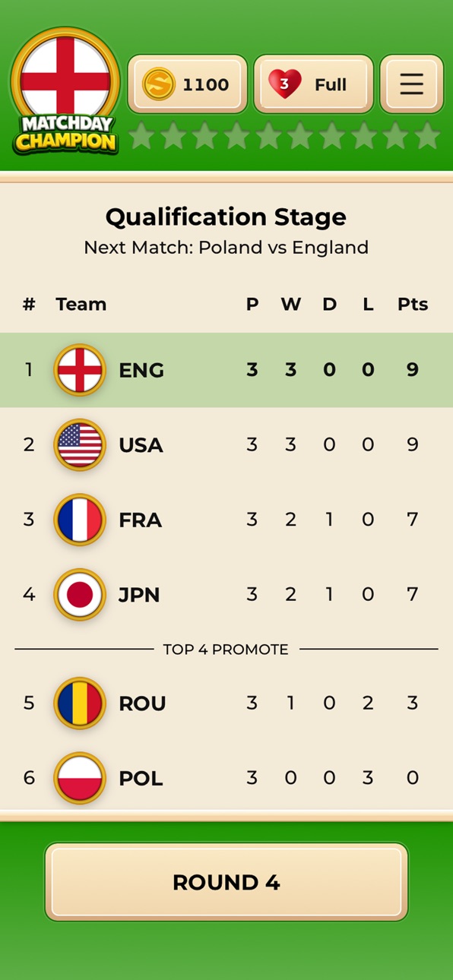Select the Poland flag icon
Image resolution: width=453 pixels, height=980 pixels.
79,778
